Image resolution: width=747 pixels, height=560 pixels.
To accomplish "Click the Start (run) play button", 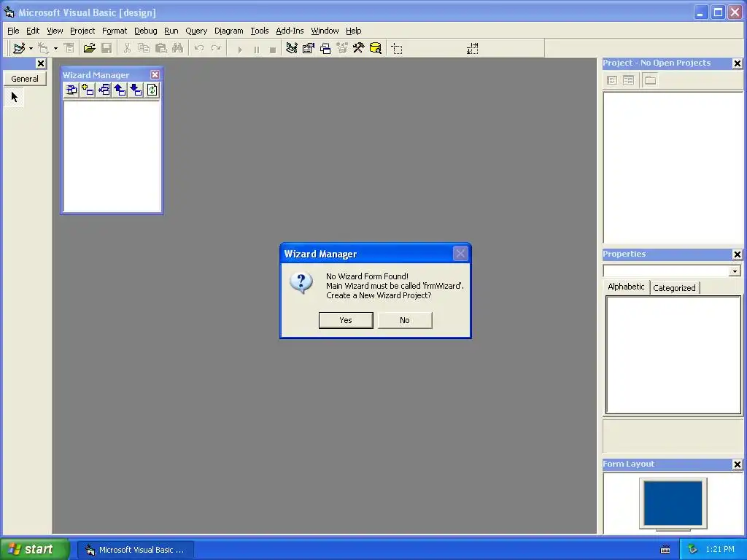I will coord(239,49).
